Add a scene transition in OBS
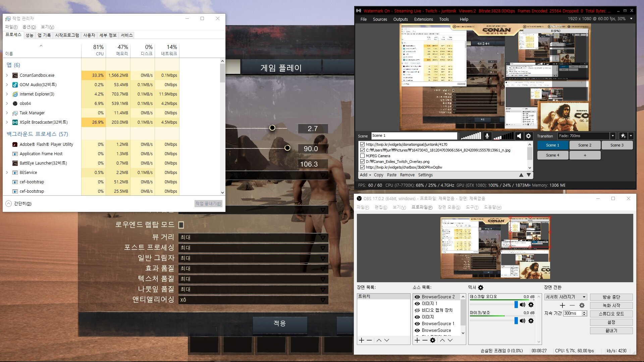The width and height of the screenshot is (644, 362). (x=562, y=305)
